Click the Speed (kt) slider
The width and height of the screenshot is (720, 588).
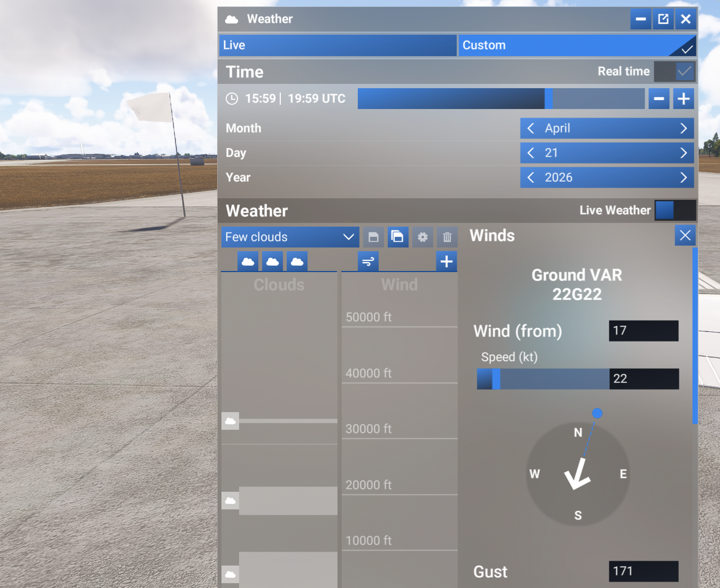(542, 379)
